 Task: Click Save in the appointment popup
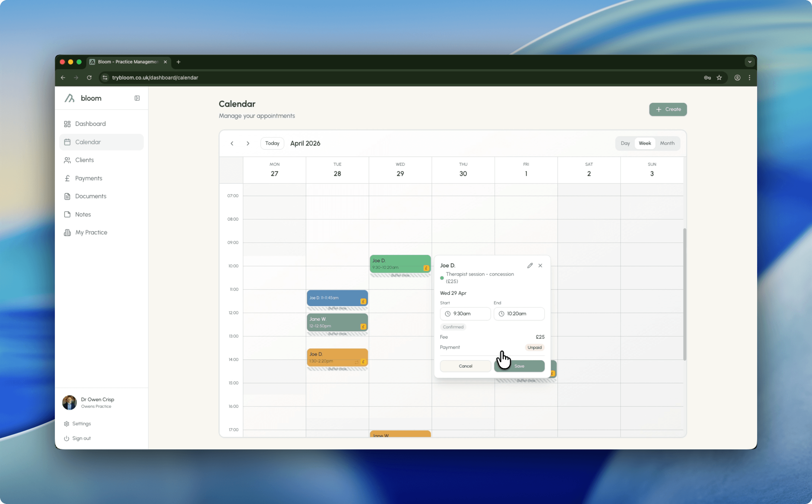[x=519, y=366]
